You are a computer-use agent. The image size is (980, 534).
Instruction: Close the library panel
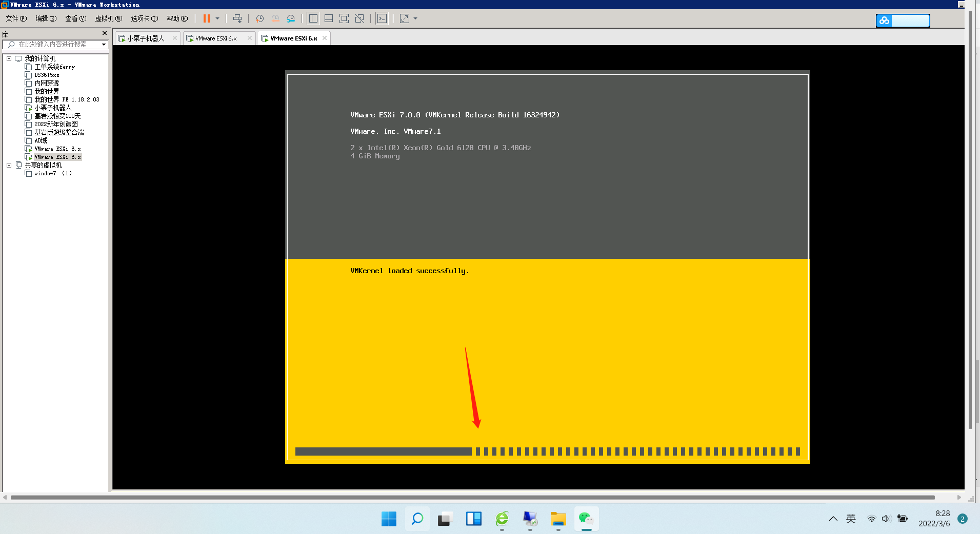point(105,33)
